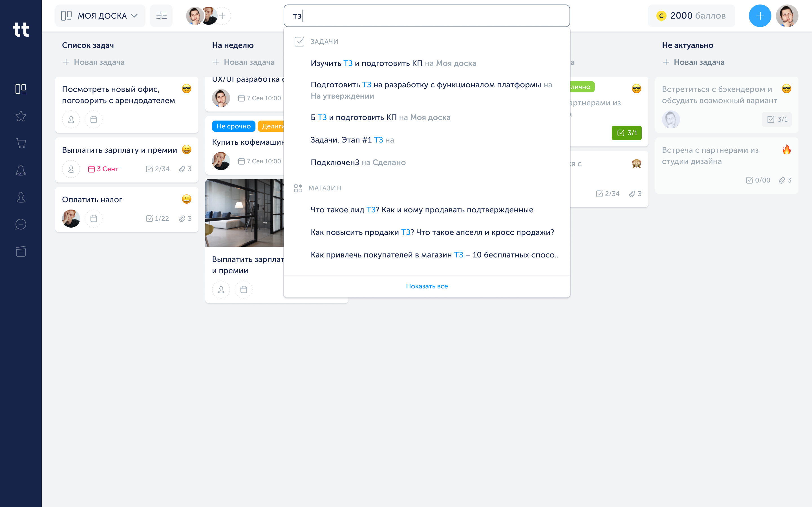
Task: Open the notifications bell in sidebar
Action: point(21,170)
